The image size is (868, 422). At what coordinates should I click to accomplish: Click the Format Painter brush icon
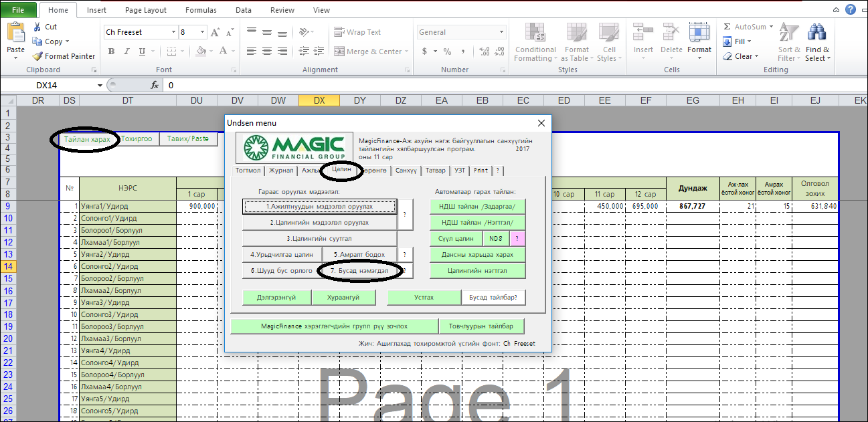(x=37, y=56)
